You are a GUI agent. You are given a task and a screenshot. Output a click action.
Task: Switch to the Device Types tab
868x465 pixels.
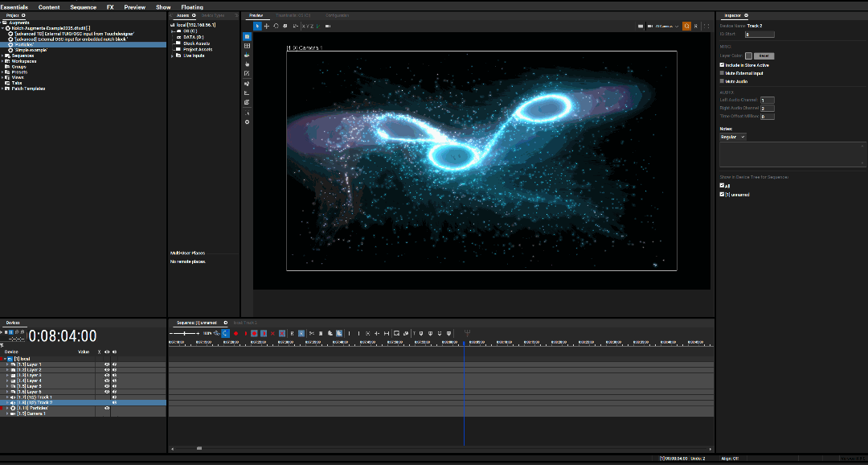pos(213,15)
